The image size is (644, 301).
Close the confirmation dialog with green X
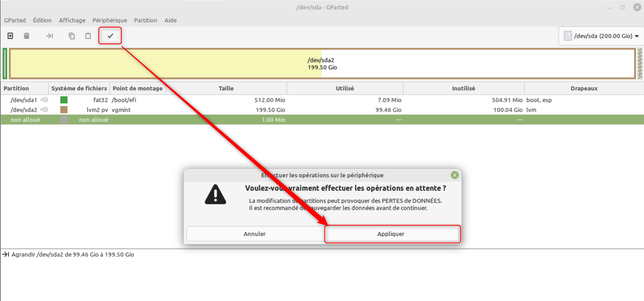454,175
